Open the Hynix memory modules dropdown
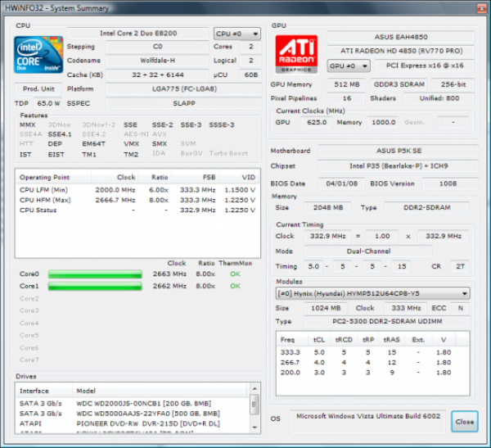Viewport: 491px width, 448px height. [x=372, y=293]
